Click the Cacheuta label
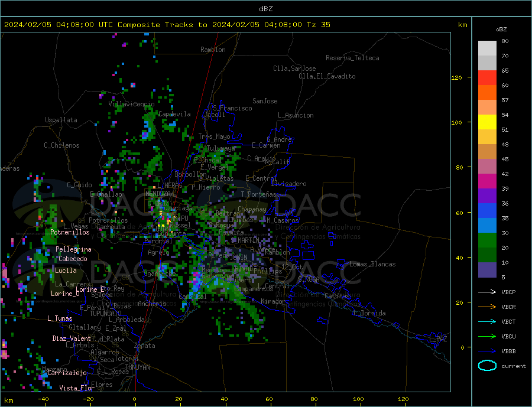Image resolution: width=532 pixels, height=407 pixels. [x=111, y=227]
